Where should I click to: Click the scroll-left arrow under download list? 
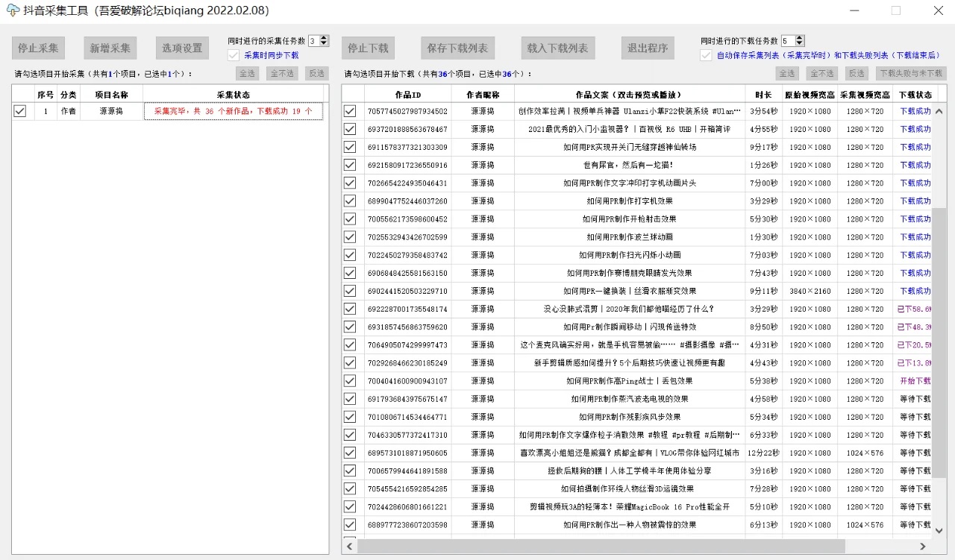(x=350, y=547)
